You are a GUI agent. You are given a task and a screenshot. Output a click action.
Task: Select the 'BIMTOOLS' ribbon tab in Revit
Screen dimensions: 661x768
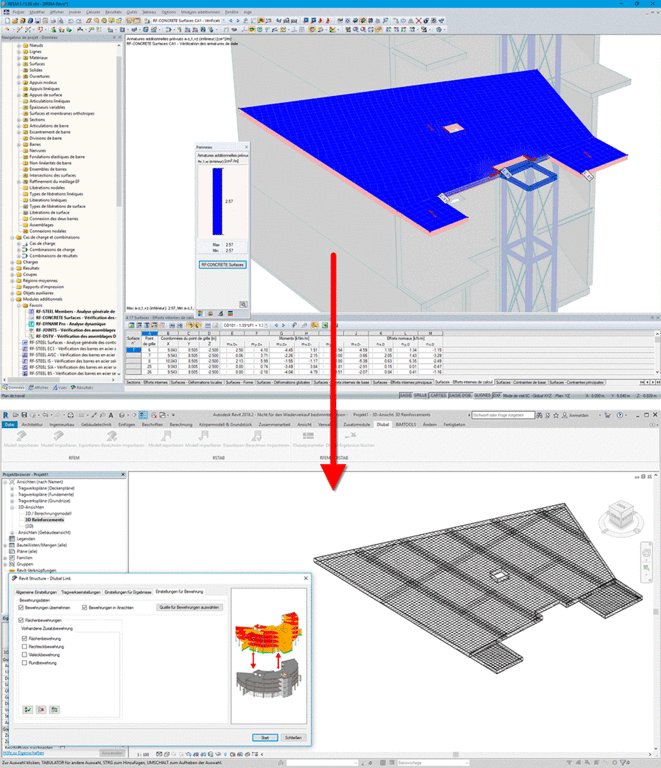coord(406,425)
